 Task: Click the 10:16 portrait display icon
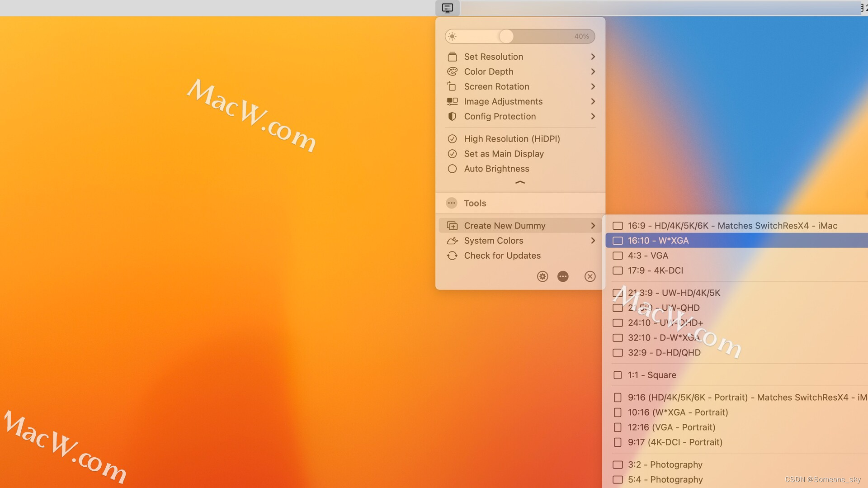(x=618, y=412)
